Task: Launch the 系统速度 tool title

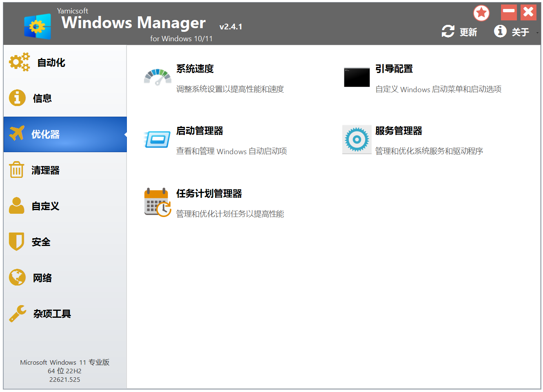Action: [195, 69]
